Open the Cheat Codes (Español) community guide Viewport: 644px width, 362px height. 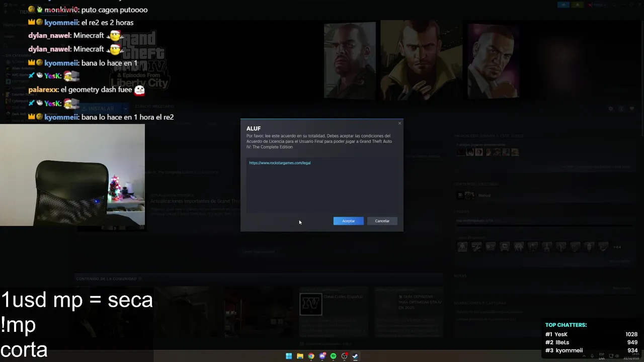[333, 312]
